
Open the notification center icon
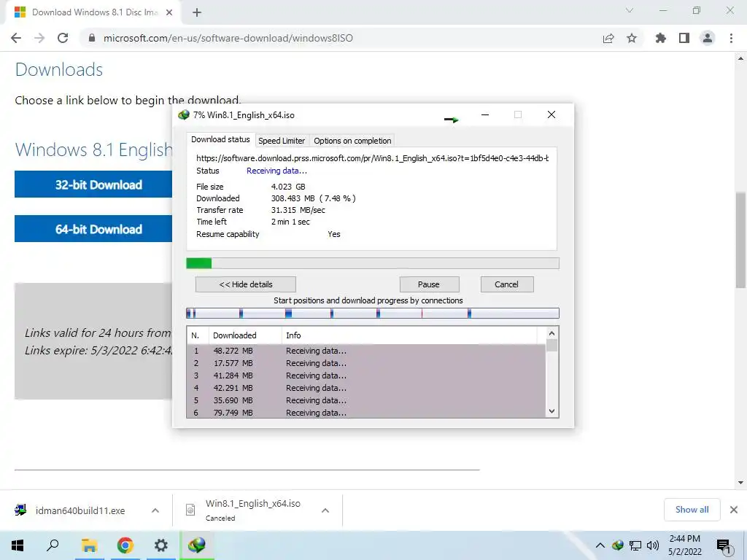coord(724,547)
